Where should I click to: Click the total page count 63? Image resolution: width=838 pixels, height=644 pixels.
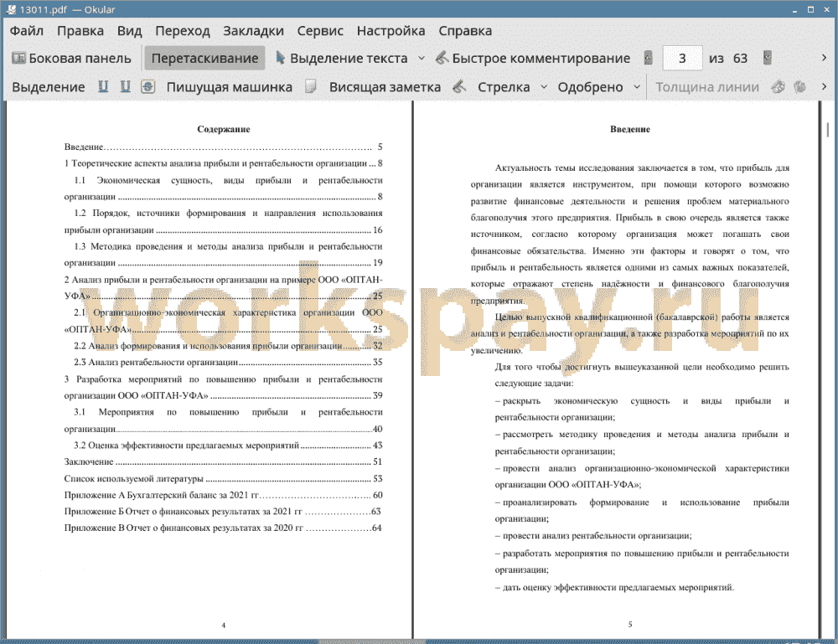click(740, 59)
